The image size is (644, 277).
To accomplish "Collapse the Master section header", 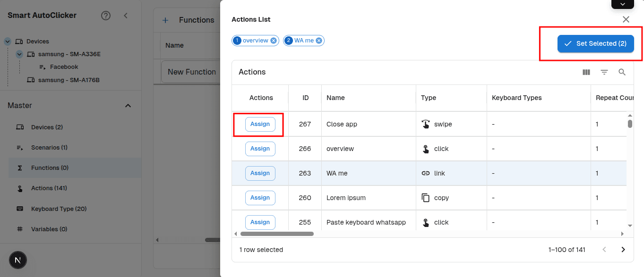I will coord(128,106).
